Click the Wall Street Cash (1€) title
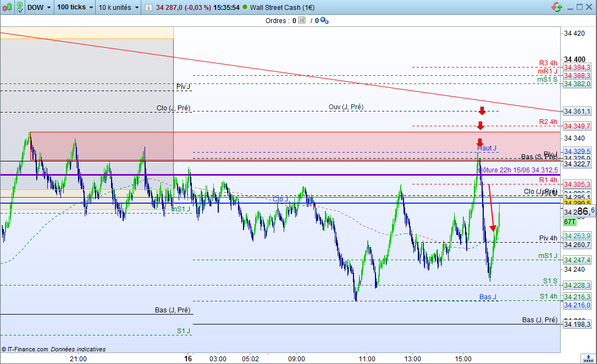Screen dimensions: 597x364 tap(282, 8)
